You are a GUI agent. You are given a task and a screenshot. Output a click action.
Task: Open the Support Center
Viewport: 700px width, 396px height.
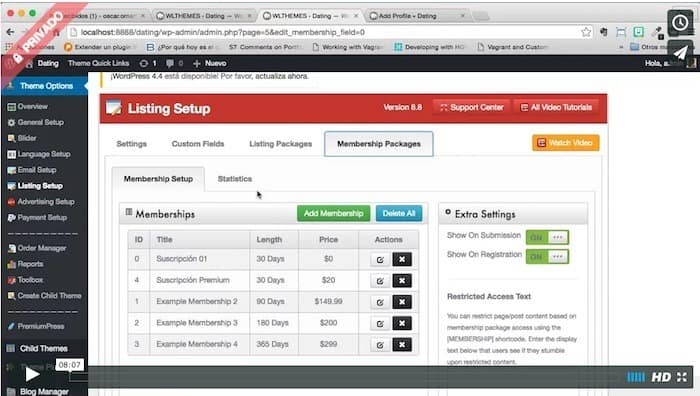point(471,108)
